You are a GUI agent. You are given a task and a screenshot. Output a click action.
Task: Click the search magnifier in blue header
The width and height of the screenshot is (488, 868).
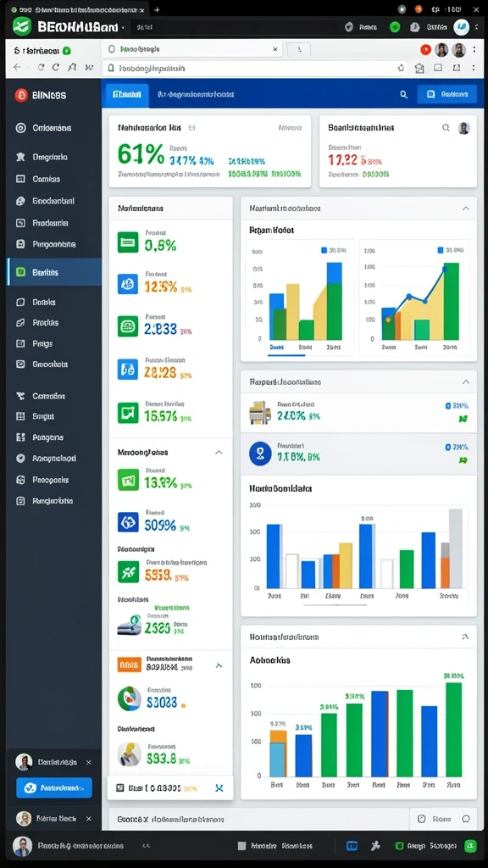(x=404, y=95)
